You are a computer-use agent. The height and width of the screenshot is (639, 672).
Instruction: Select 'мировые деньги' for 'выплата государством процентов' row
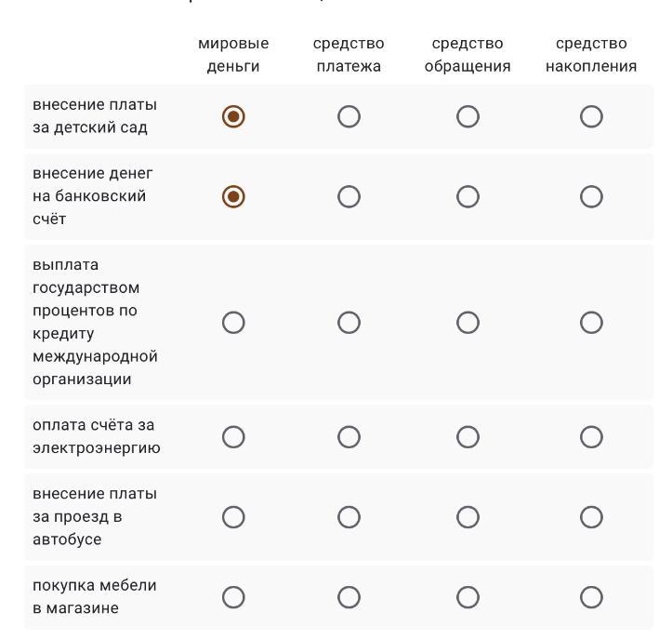click(x=233, y=323)
